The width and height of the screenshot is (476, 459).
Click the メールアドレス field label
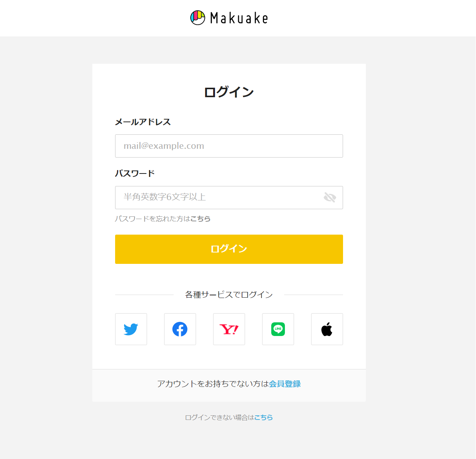pyautogui.click(x=143, y=122)
